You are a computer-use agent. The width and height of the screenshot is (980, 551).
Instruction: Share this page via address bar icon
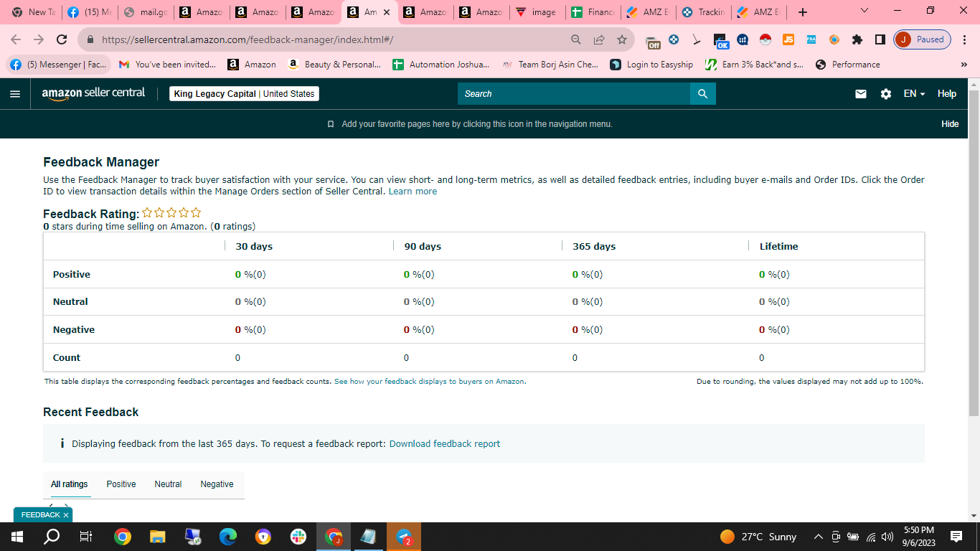(x=599, y=39)
